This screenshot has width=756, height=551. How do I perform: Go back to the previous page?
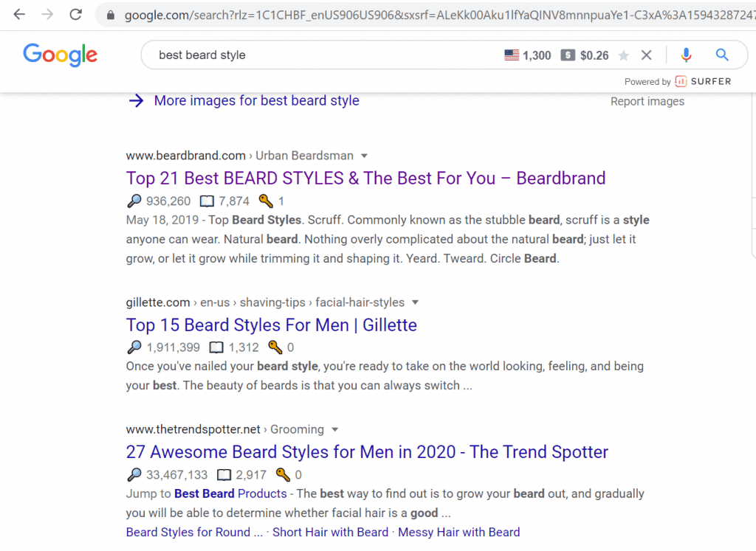tap(19, 15)
